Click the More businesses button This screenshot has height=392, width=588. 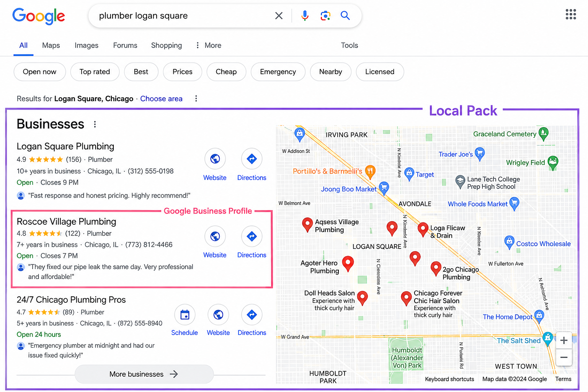pyautogui.click(x=144, y=374)
